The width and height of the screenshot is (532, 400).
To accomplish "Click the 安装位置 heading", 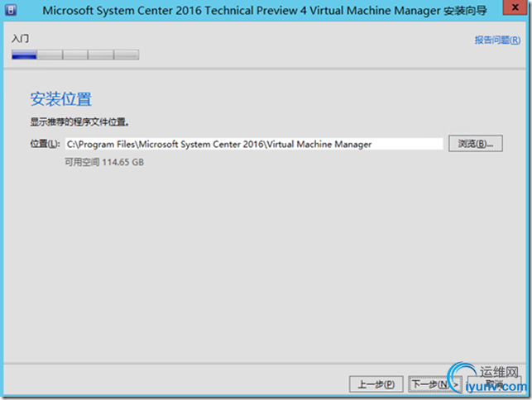I will point(60,99).
